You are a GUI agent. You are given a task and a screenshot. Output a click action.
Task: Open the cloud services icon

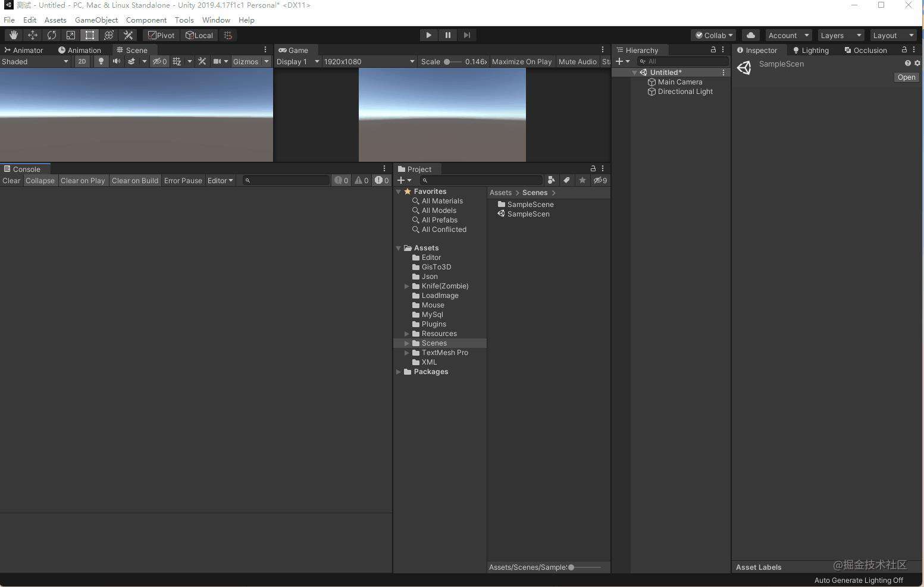tap(751, 35)
